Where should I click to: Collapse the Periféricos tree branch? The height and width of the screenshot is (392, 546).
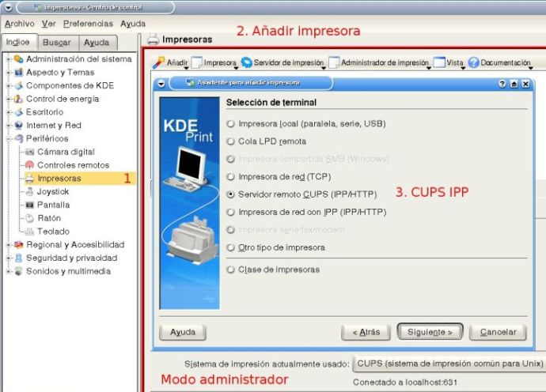point(9,138)
